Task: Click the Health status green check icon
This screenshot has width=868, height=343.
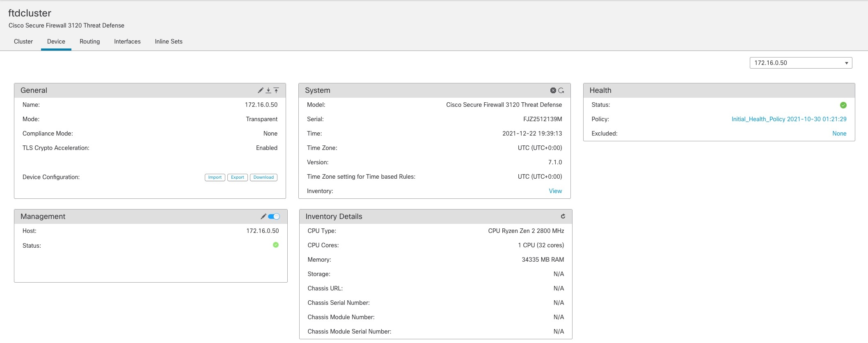Action: click(x=843, y=105)
